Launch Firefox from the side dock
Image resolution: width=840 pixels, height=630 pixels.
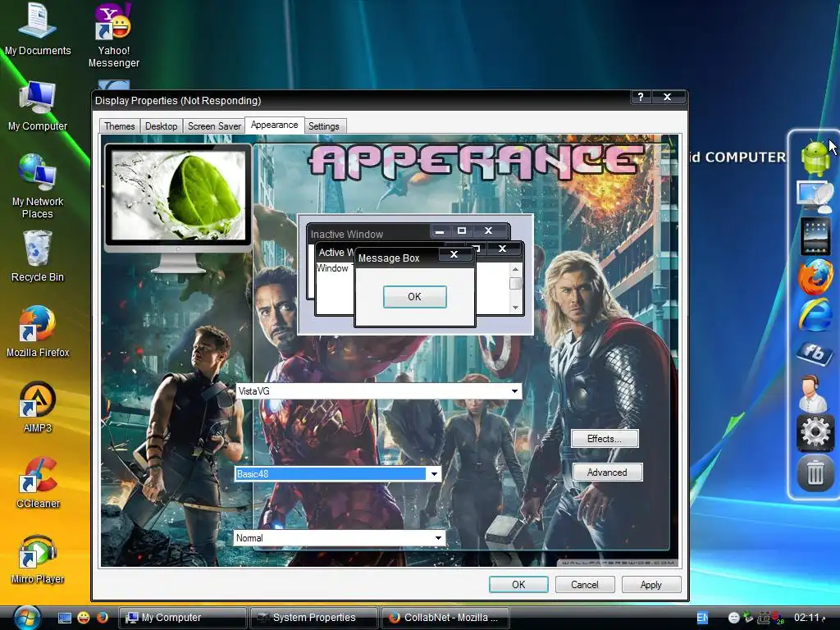point(815,277)
